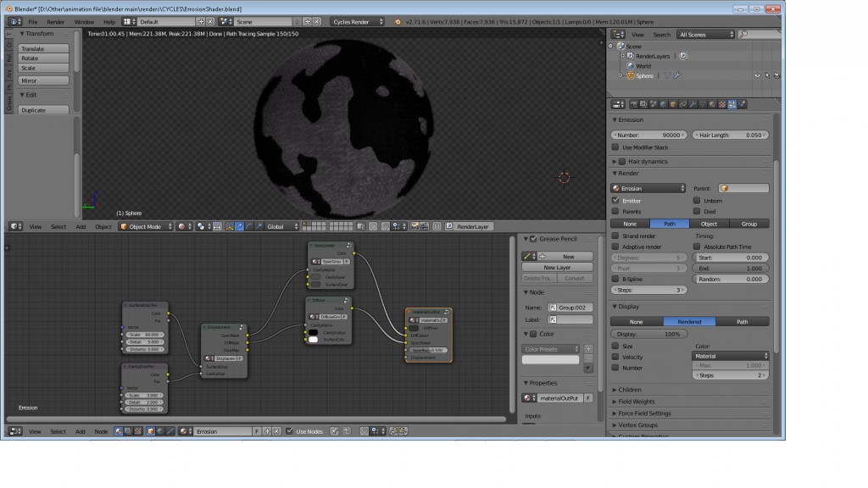The image size is (868, 488).
Task: Click the Display percentage slider
Action: [648, 334]
